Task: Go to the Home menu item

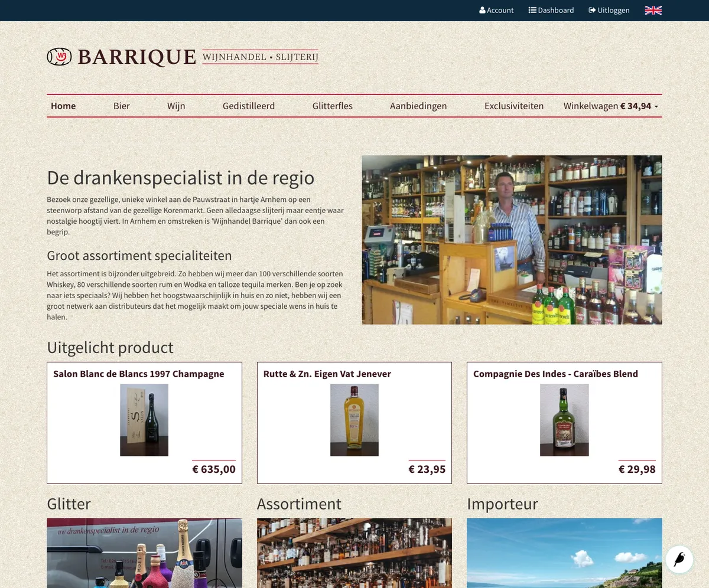Action: click(x=63, y=106)
